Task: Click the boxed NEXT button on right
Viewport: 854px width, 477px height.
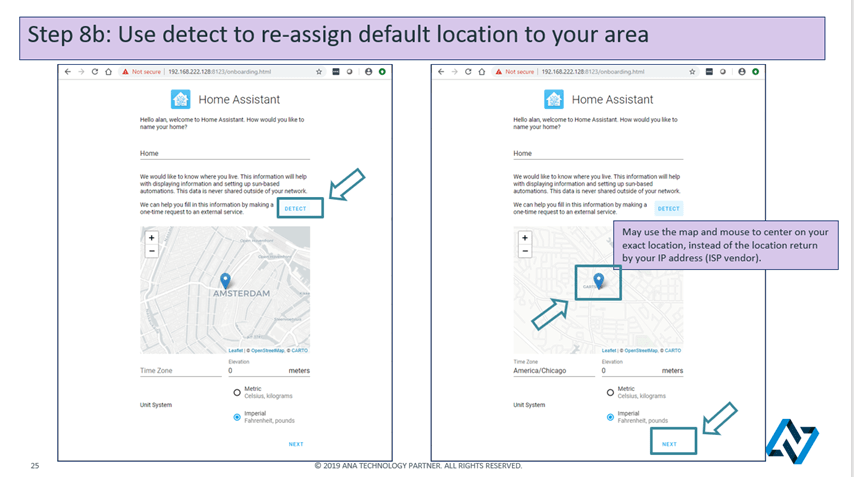Action: click(669, 444)
